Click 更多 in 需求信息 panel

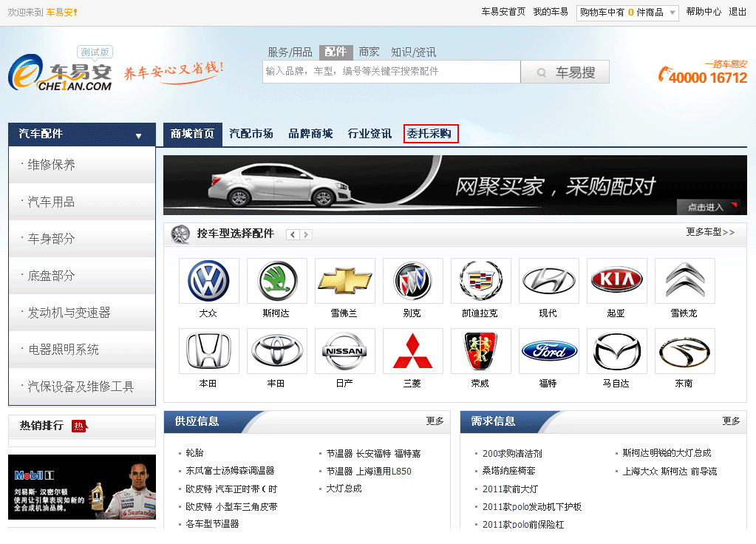pos(731,421)
